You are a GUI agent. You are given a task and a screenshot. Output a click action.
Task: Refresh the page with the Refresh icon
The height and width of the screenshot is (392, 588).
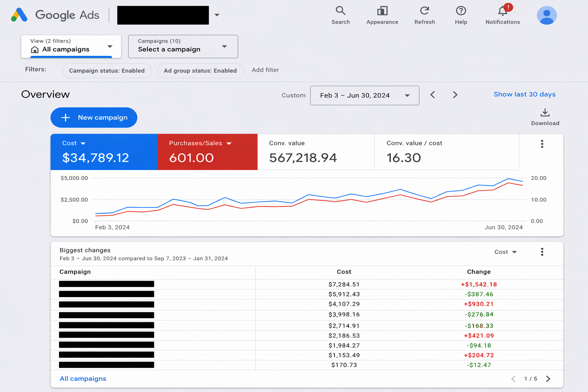(x=425, y=15)
